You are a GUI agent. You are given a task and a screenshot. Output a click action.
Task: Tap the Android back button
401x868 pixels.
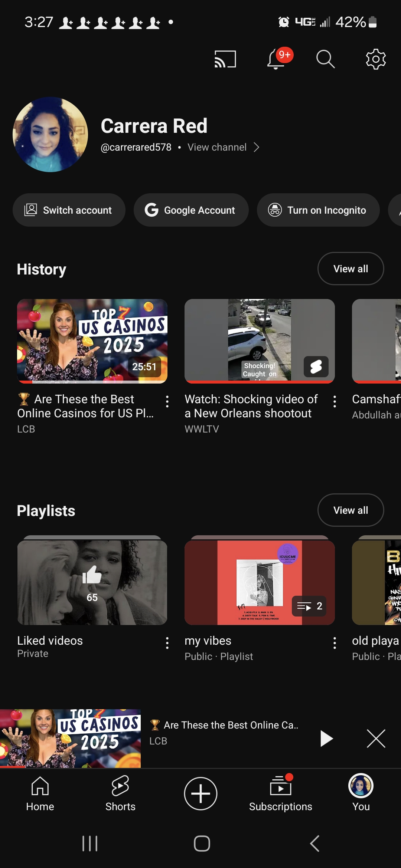point(315,844)
